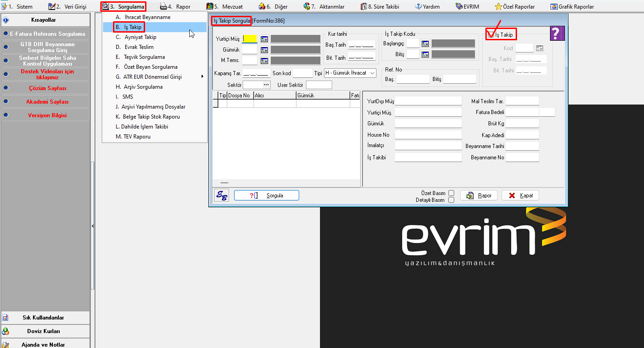The width and height of the screenshot is (644, 348).
Task: Click the Yurtiçi Müş yellow code field
Action: 250,39
